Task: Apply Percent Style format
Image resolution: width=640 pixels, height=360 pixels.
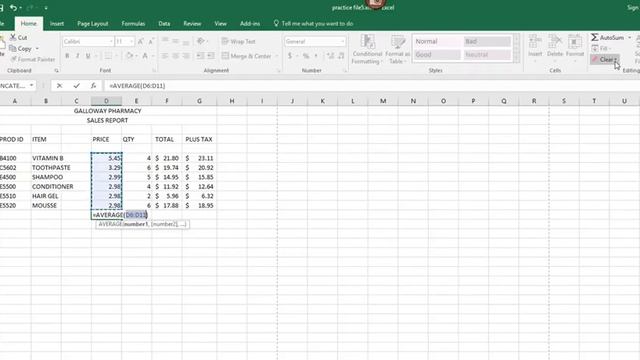Action: tap(306, 56)
